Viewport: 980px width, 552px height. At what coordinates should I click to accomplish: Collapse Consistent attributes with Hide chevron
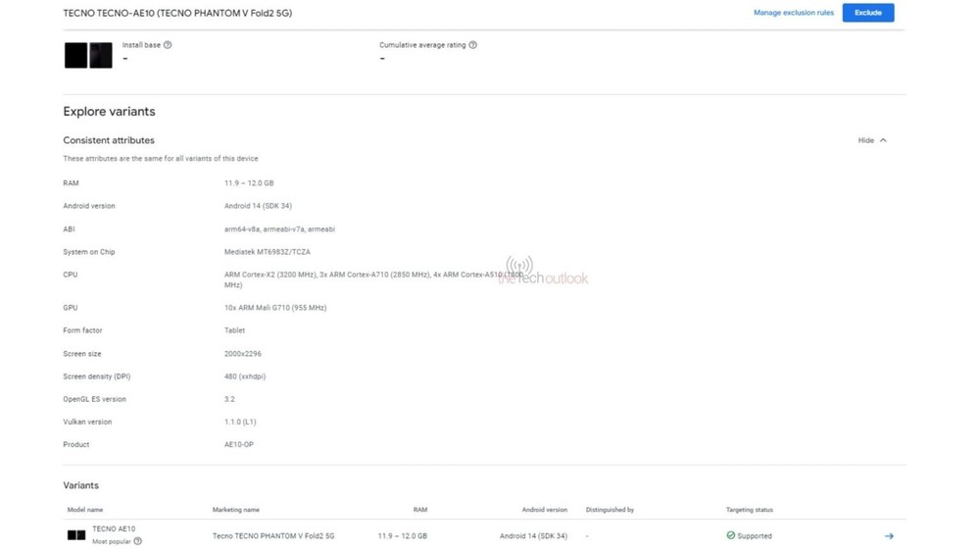coord(872,140)
